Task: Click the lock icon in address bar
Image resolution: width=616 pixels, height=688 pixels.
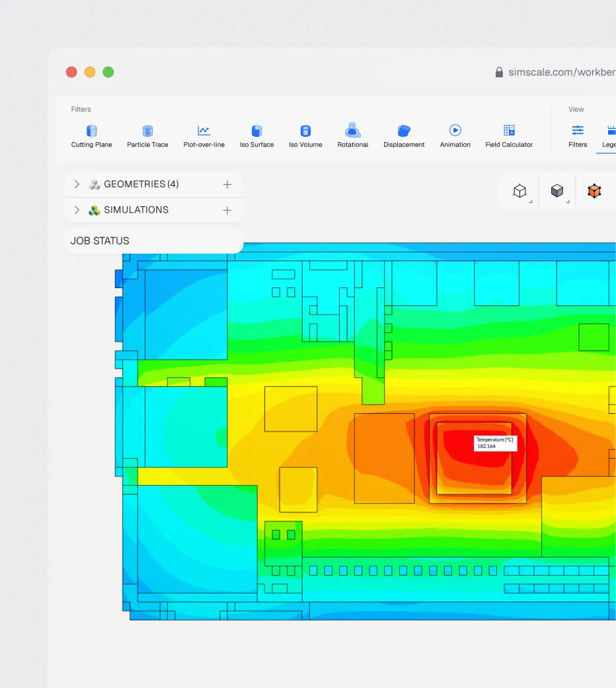Action: pyautogui.click(x=499, y=72)
